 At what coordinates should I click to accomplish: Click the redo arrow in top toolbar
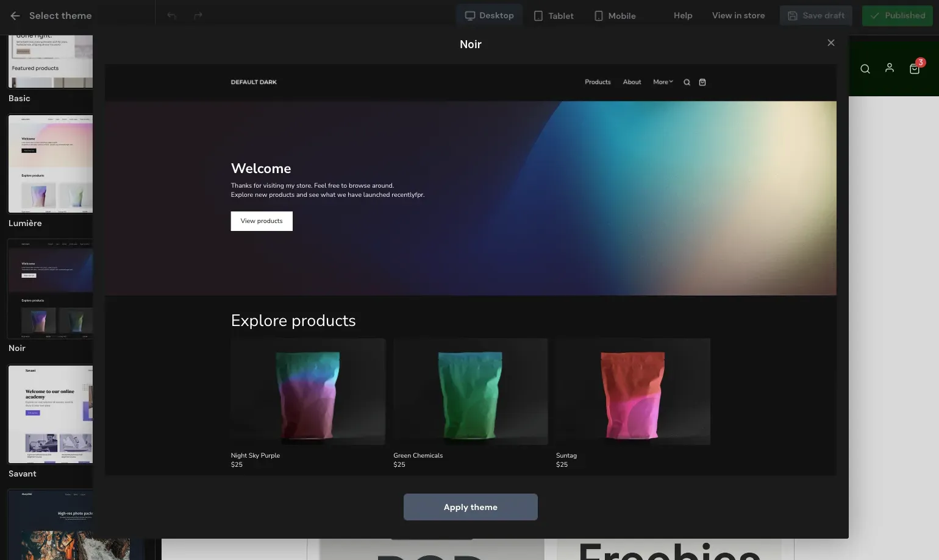pyautogui.click(x=198, y=16)
